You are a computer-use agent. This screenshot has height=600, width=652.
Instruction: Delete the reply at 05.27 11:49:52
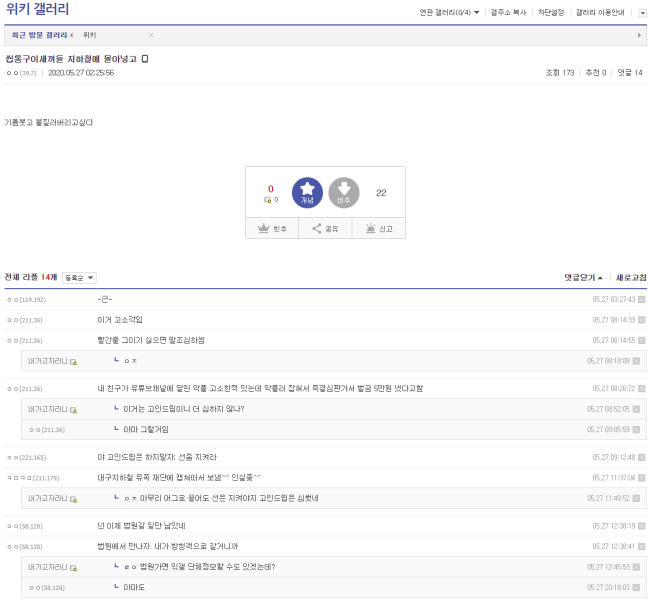tap(636, 498)
